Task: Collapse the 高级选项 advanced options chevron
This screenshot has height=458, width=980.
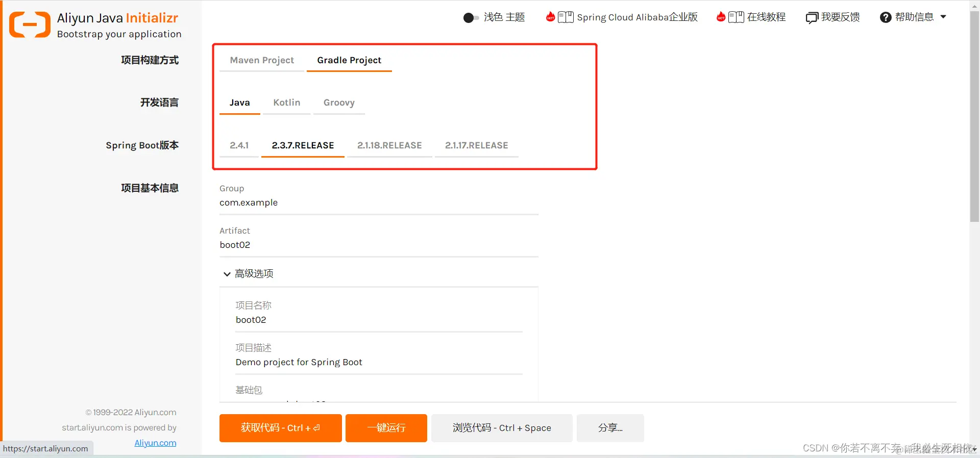Action: (x=227, y=274)
